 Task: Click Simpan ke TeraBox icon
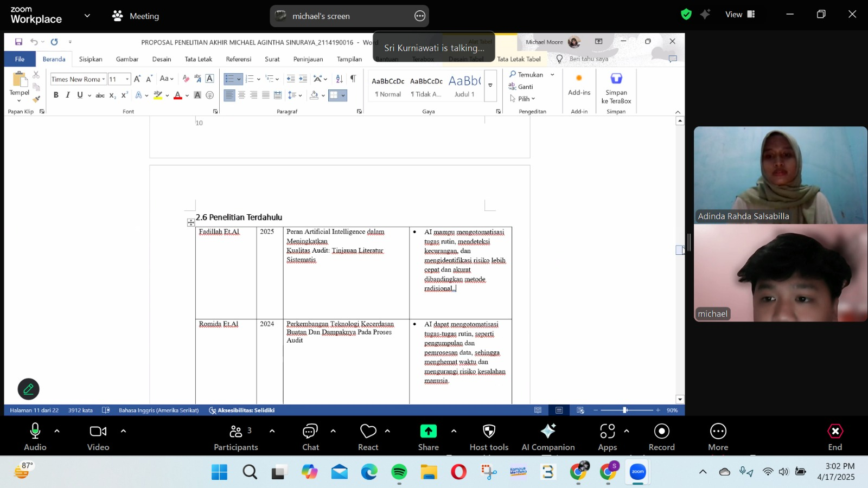coord(616,88)
